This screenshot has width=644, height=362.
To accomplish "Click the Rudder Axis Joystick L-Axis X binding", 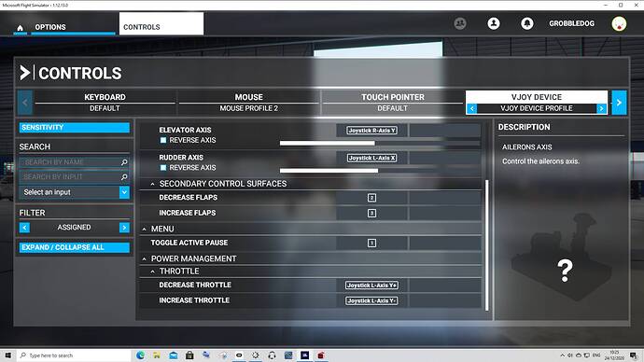I will [371, 158].
